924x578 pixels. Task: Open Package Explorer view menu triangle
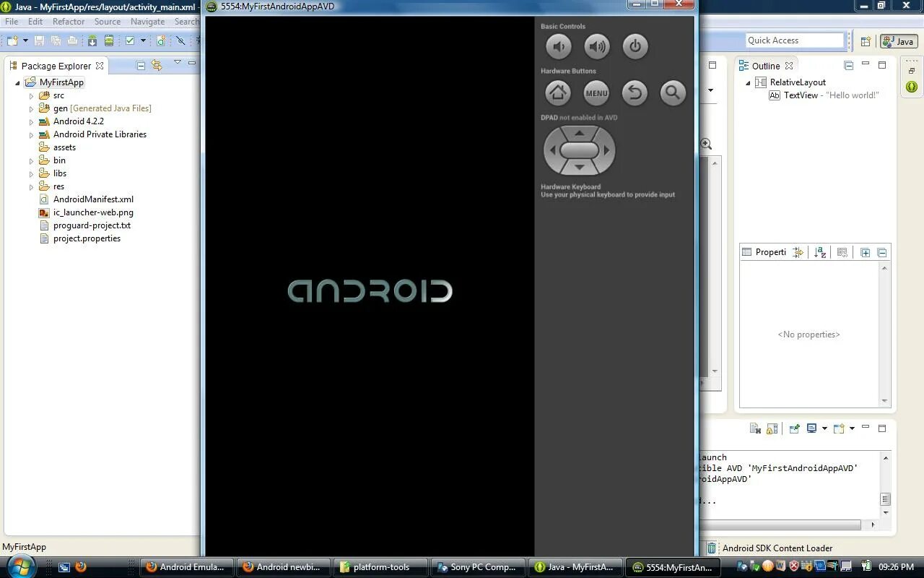[x=177, y=63]
